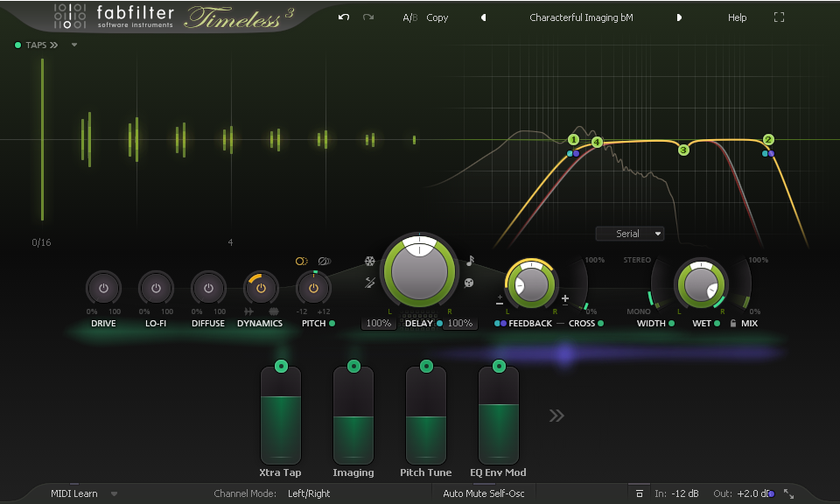This screenshot has height=504, width=840.
Task: Click the tape reel icon right of Delay
Action: [x=470, y=282]
